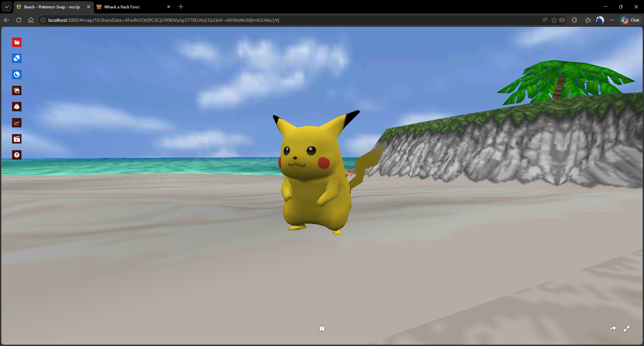Toggle fullscreen with the expand arrows icon
644x346 pixels.
click(x=626, y=329)
